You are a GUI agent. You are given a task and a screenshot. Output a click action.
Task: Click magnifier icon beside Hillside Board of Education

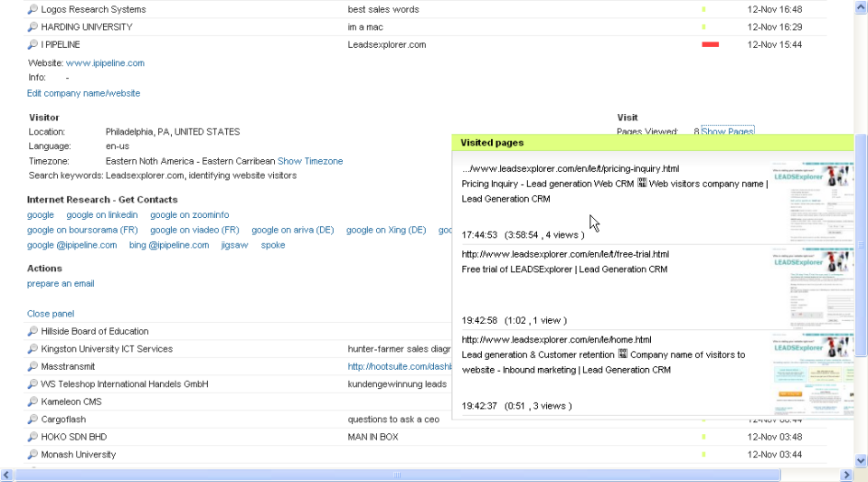pos(33,332)
